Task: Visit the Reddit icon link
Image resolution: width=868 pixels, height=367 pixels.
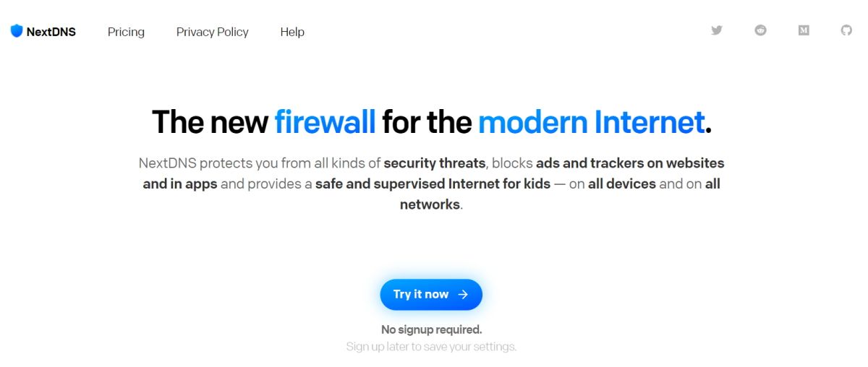Action: click(x=760, y=30)
